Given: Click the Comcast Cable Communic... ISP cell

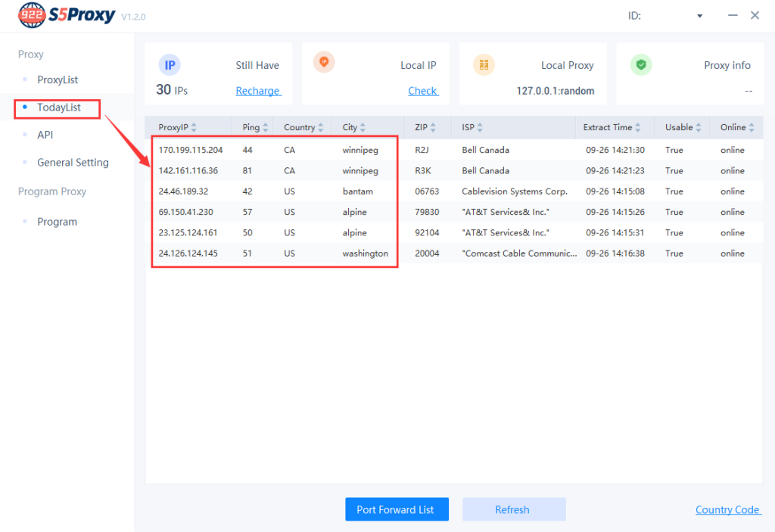Looking at the screenshot, I should click(519, 254).
